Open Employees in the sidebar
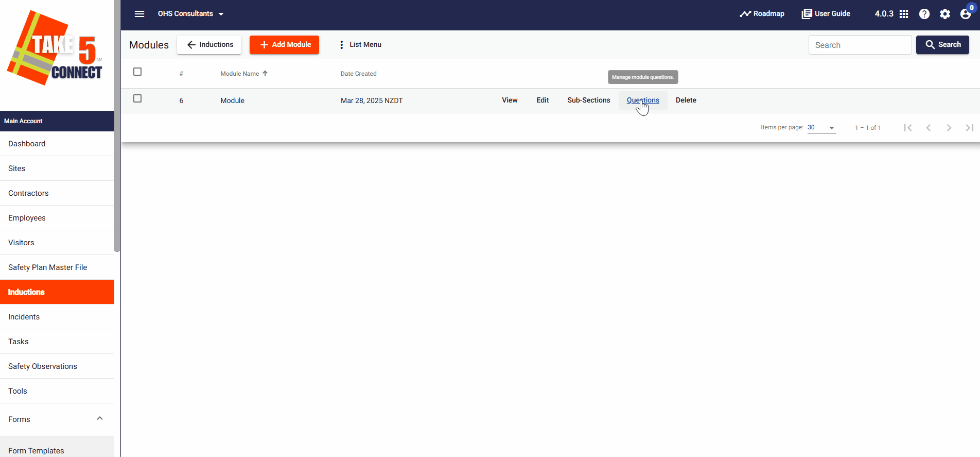 coord(57,218)
